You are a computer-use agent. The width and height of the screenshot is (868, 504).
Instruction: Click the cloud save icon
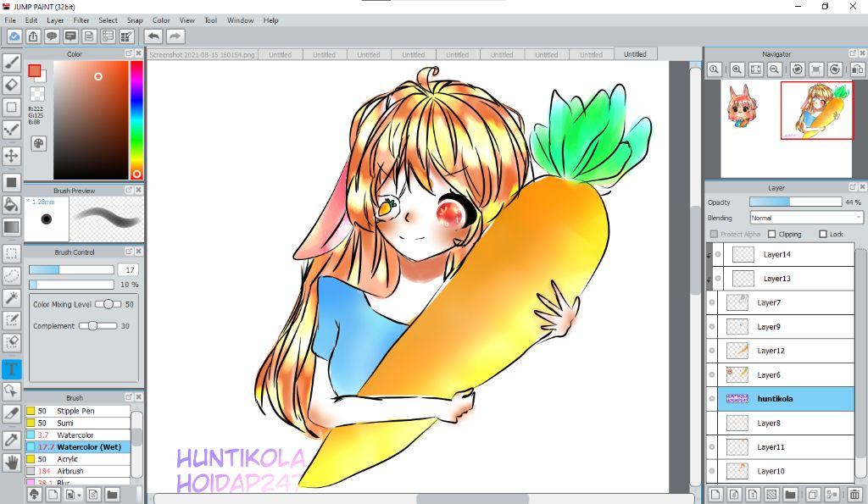coord(14,36)
